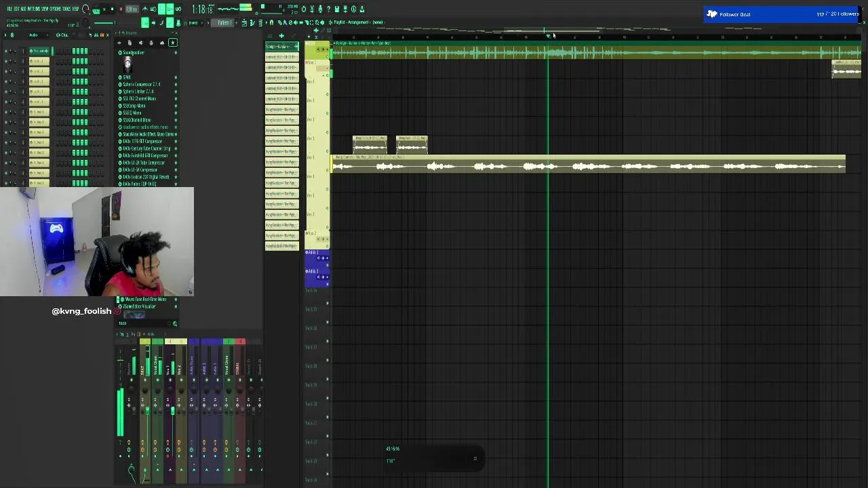Viewport: 868px width, 488px height.
Task: Mute the Vox 2 mixer track LED
Action: (181, 380)
